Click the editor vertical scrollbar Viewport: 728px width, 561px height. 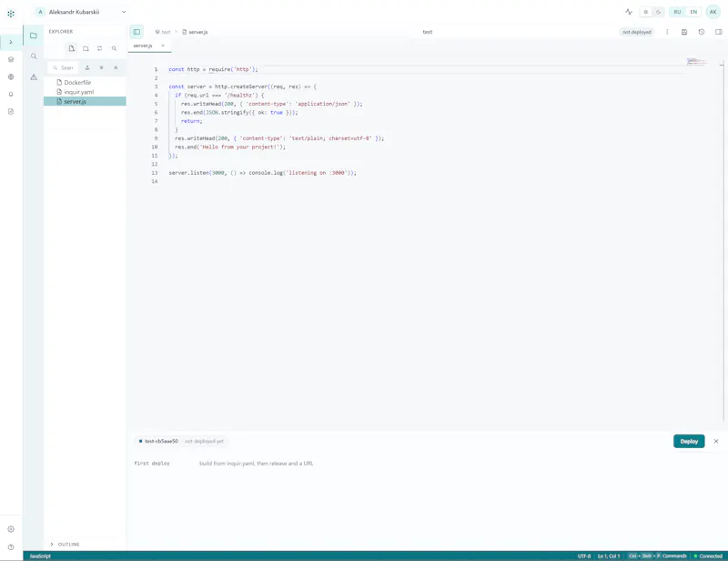tap(723, 241)
